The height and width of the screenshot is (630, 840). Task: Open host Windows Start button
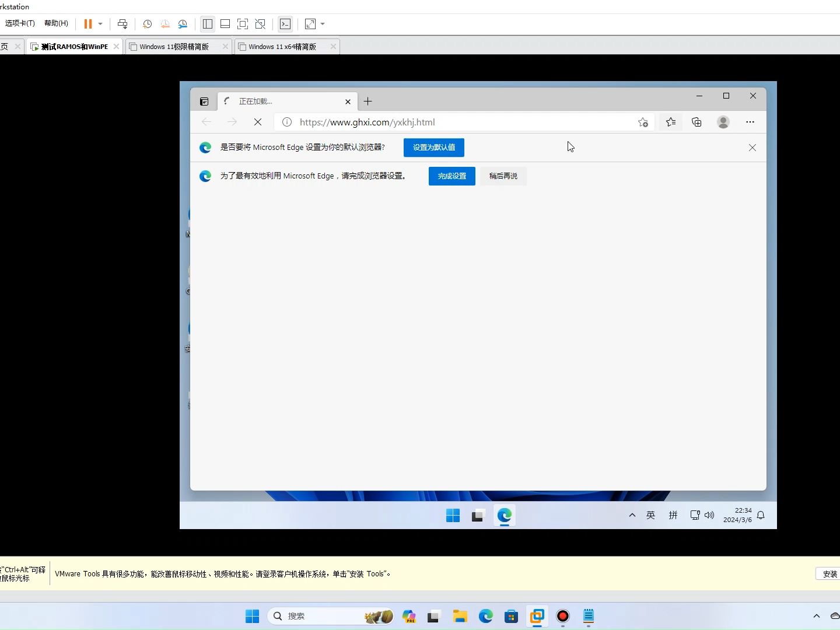(252, 616)
